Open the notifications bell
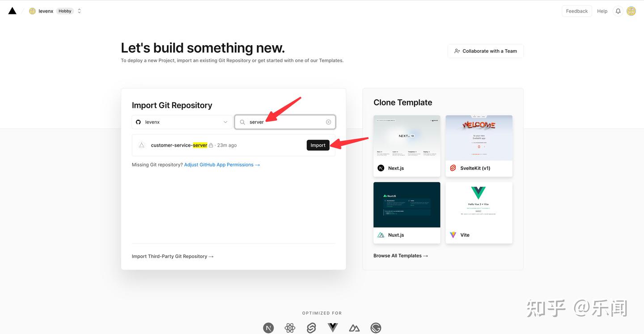The image size is (644, 334). [618, 11]
